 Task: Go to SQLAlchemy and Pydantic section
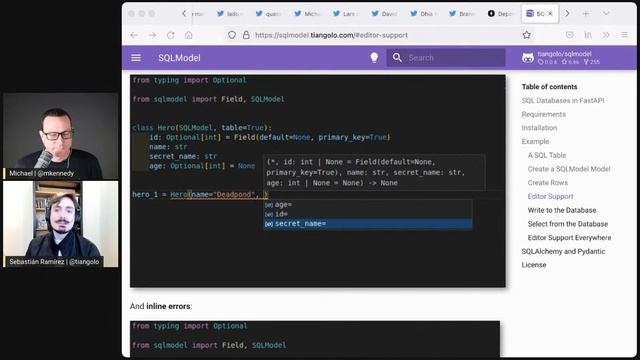tap(563, 251)
